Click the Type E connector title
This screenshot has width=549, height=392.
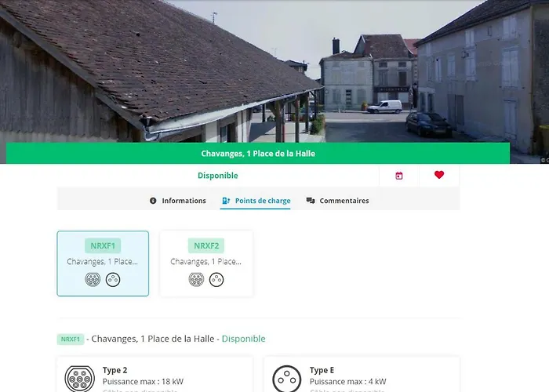pyautogui.click(x=322, y=370)
